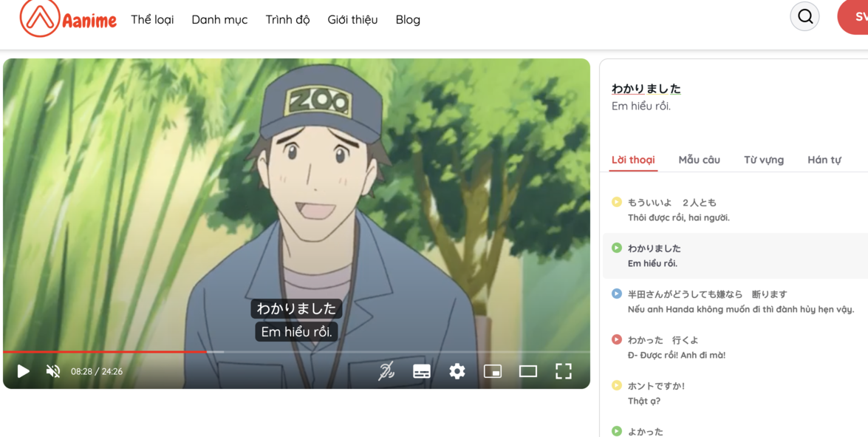Switch to theater mode view
This screenshot has width=868, height=437.
point(529,370)
